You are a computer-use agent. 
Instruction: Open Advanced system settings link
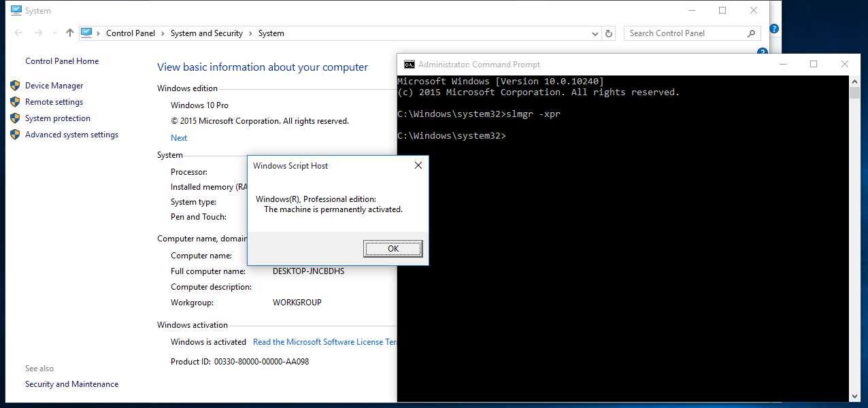click(x=71, y=135)
